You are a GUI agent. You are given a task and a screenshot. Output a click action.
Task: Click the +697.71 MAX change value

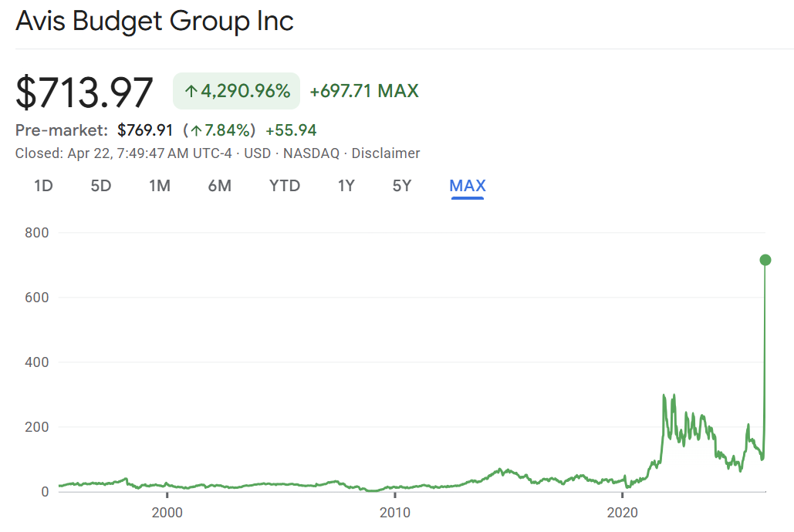(x=364, y=92)
